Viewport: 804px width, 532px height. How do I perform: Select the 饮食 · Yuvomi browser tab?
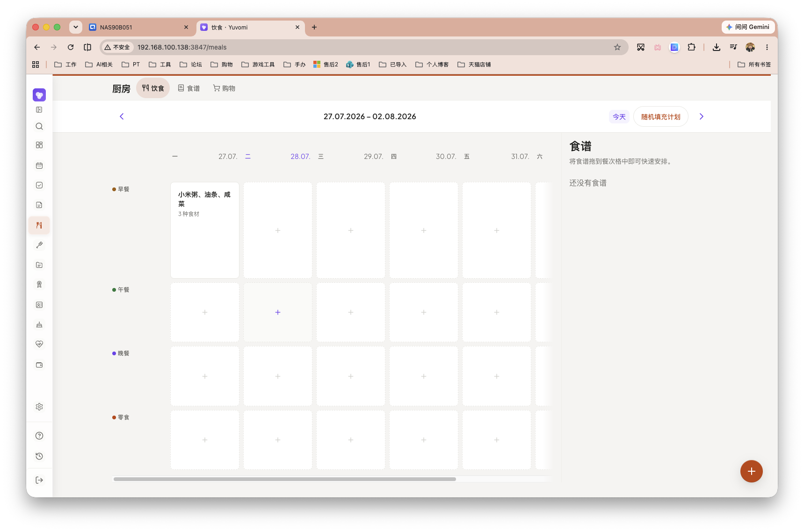[250, 27]
